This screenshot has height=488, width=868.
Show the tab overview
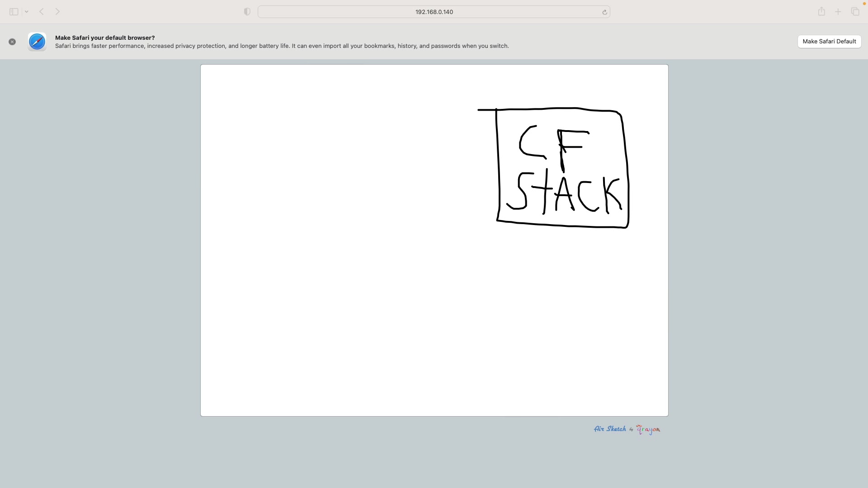(855, 12)
